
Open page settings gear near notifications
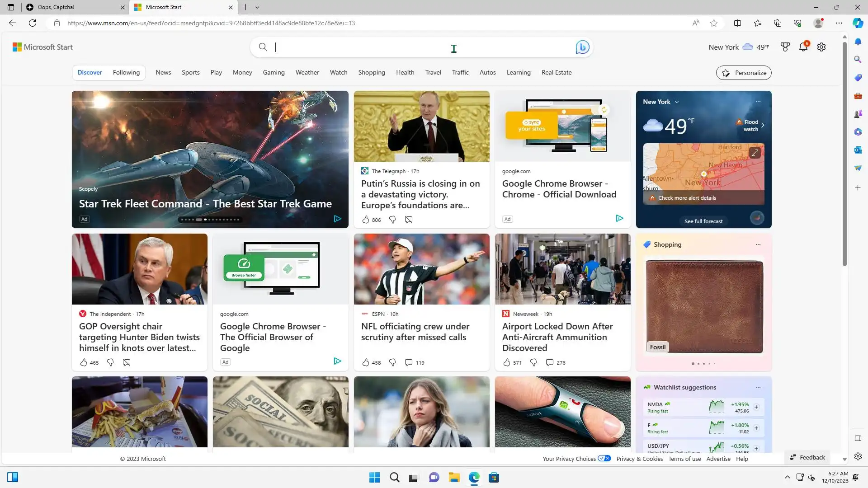tap(821, 47)
